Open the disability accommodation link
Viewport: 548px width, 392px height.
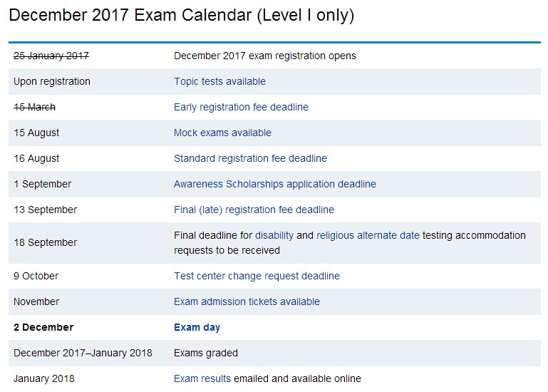pyautogui.click(x=274, y=235)
